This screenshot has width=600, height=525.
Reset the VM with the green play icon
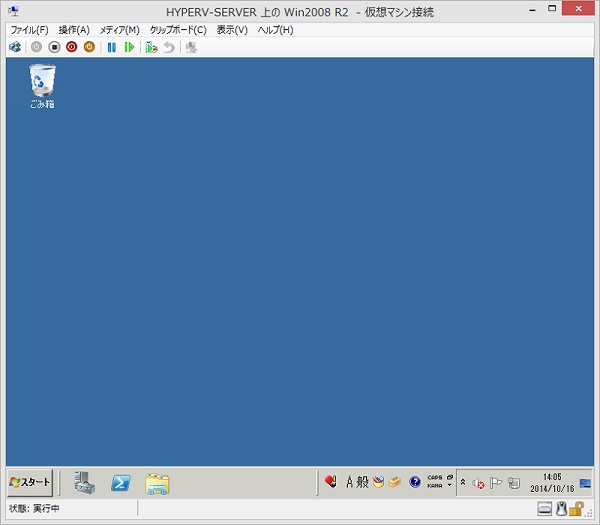coord(129,47)
